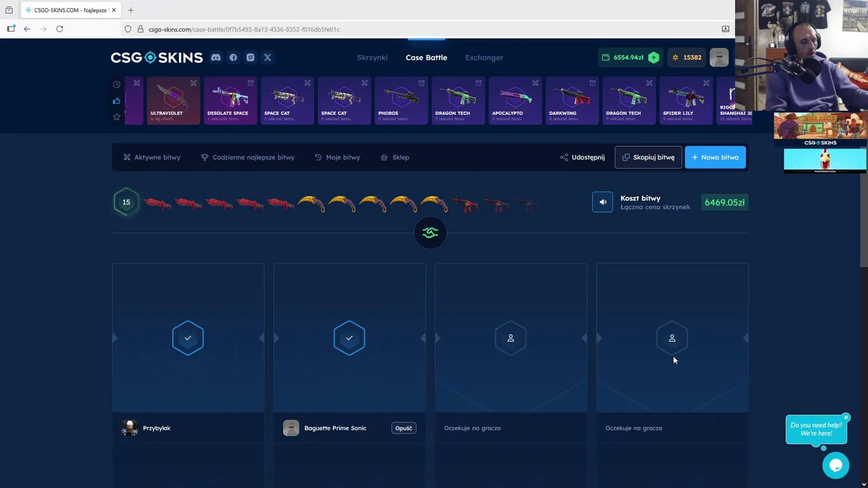Open Przybylak's player avatar
The image size is (868, 488).
[x=130, y=428]
